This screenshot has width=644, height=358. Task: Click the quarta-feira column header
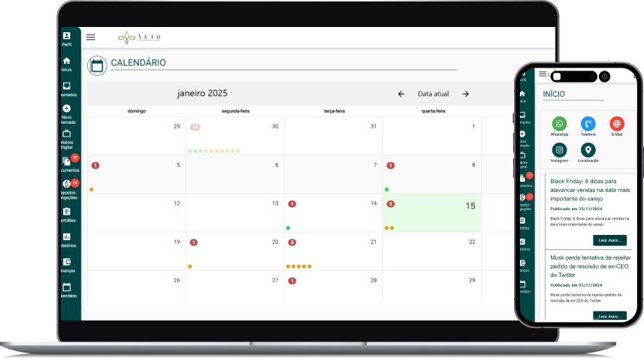[x=434, y=111]
